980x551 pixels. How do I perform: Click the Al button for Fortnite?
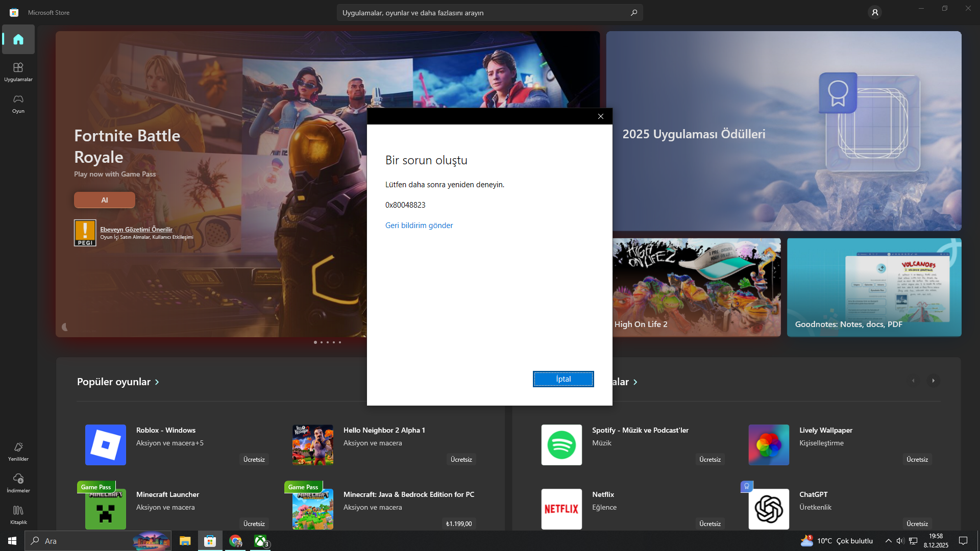tap(105, 200)
